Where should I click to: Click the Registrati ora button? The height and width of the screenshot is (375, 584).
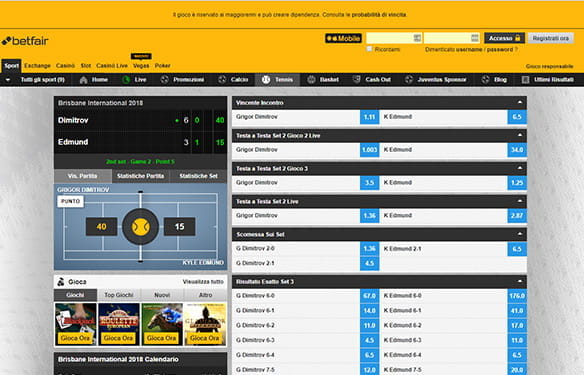(550, 38)
